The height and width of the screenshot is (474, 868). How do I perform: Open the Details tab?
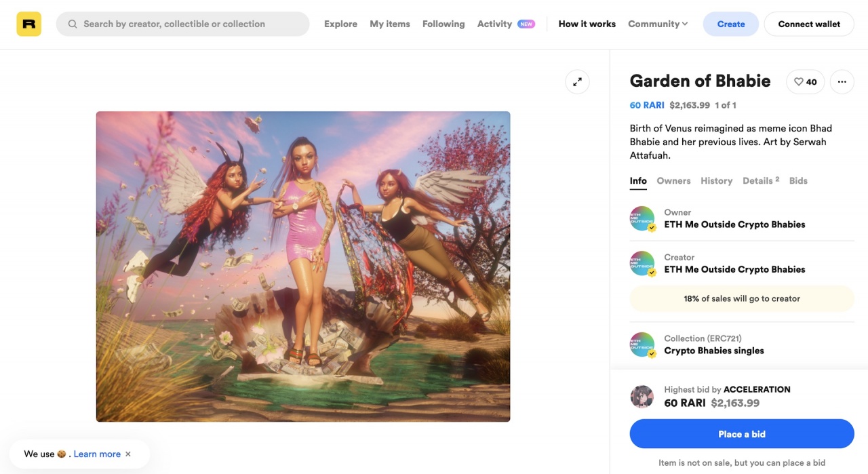tap(759, 181)
